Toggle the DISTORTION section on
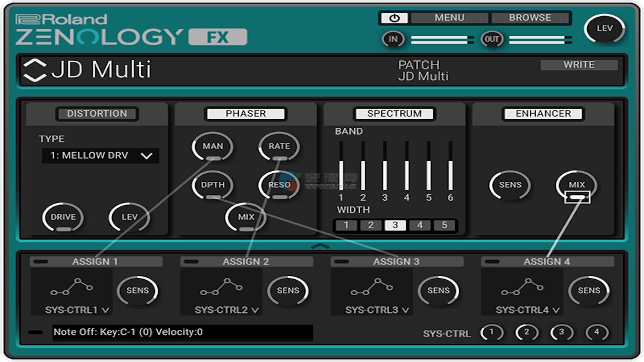The height and width of the screenshot is (362, 644). coord(97,114)
